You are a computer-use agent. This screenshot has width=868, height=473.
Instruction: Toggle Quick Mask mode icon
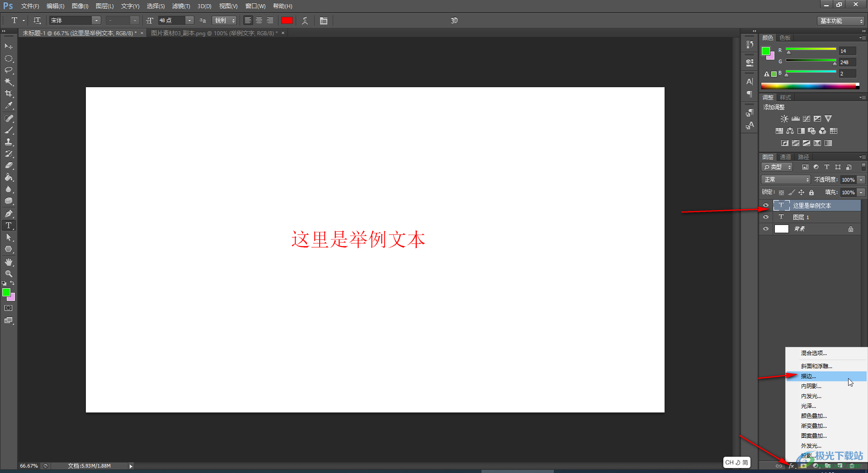point(9,308)
